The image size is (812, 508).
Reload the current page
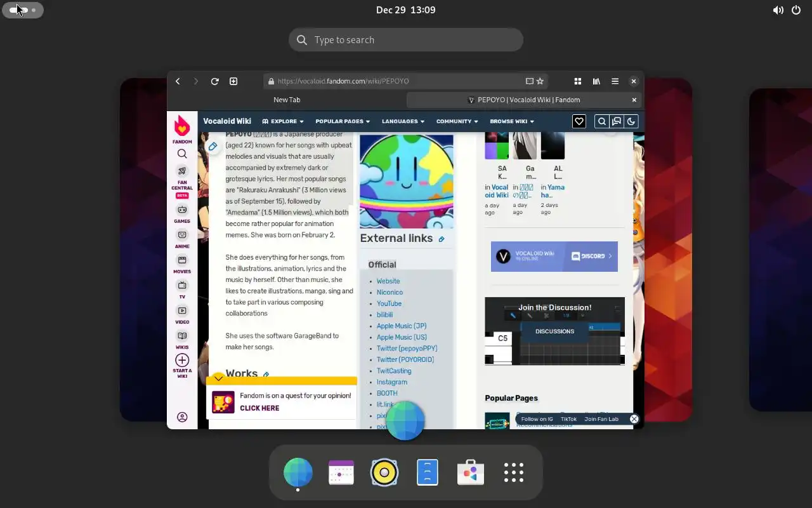[214, 81]
